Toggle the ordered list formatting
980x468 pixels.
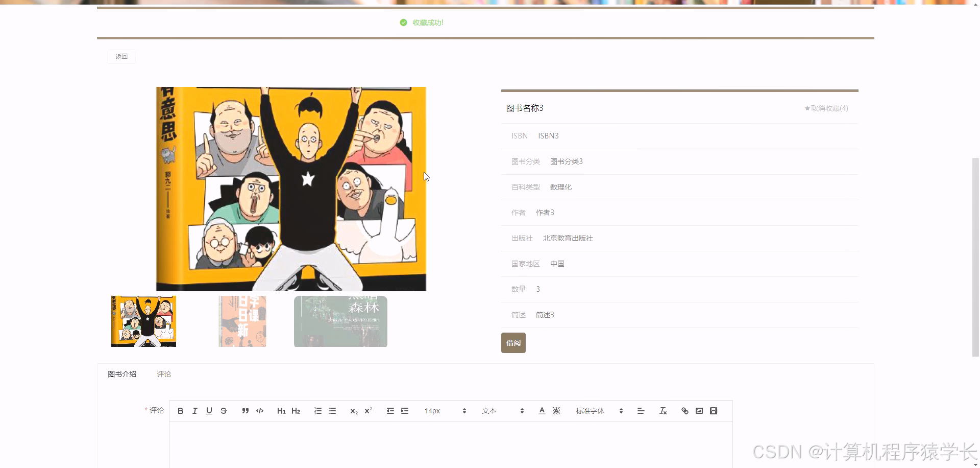click(x=317, y=410)
